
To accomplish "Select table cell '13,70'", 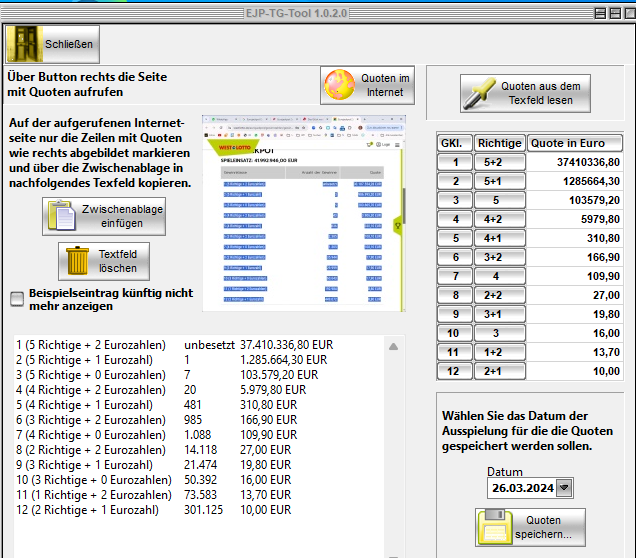I will coord(575,352).
